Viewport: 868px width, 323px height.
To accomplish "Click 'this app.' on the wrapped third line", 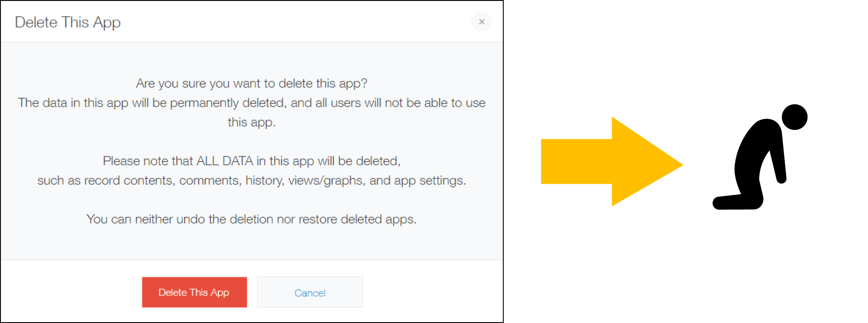I will (x=252, y=122).
